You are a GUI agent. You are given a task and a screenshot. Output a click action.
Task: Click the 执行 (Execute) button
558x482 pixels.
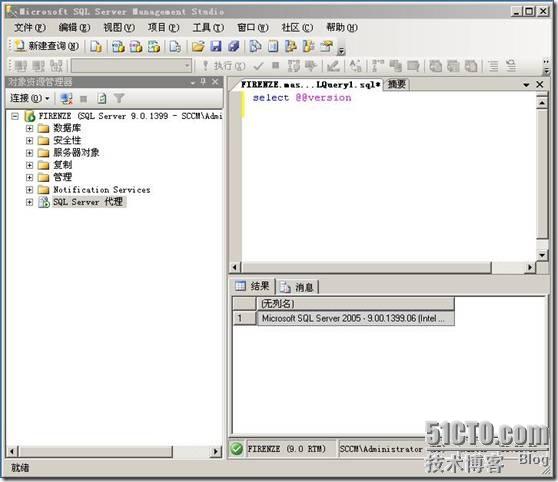tap(224, 66)
